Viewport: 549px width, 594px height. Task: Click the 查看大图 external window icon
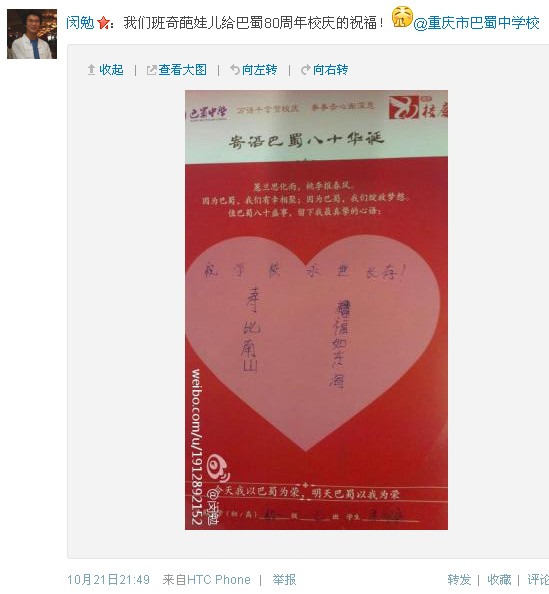pos(152,70)
